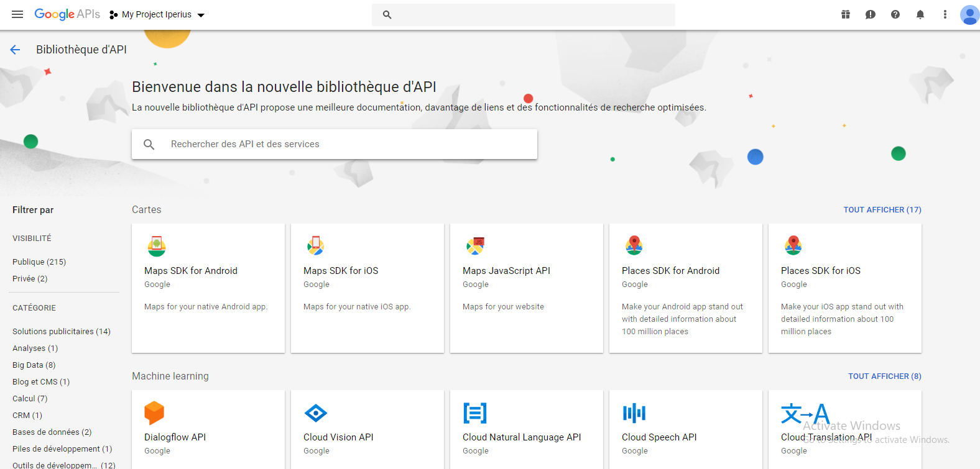Open the Cloud Vision API eye icon
This screenshot has width=980, height=469.
[x=316, y=413]
